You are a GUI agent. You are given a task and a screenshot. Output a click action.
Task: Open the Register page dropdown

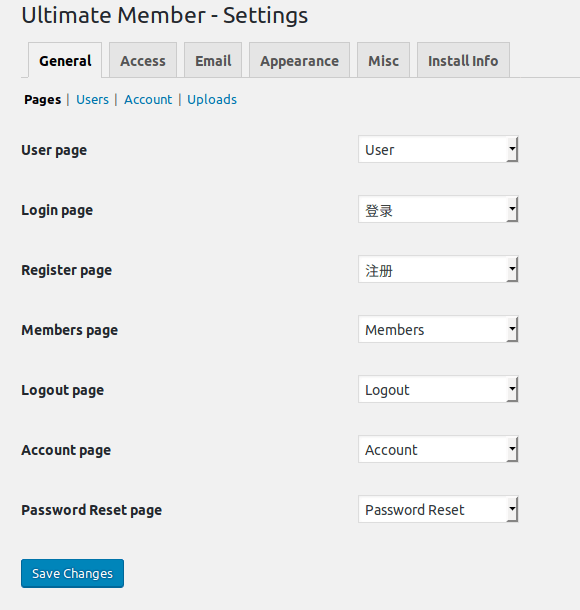[438, 269]
